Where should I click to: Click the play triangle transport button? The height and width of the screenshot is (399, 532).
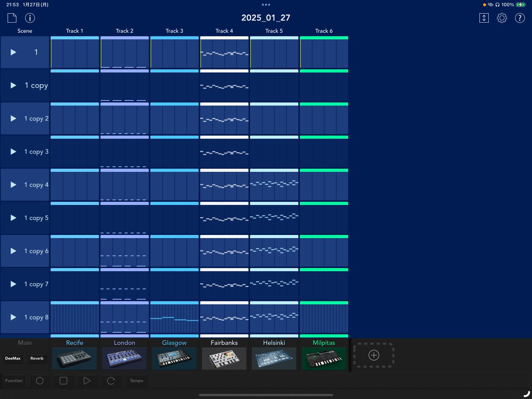pyautogui.click(x=87, y=380)
